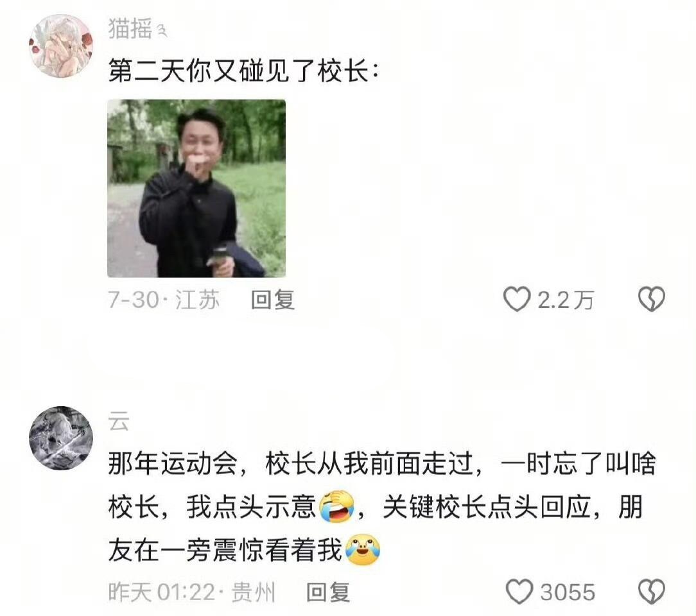Image resolution: width=696 pixels, height=616 pixels.
Task: Like the comment by 猫摇 with heart icon
Action: point(517,299)
